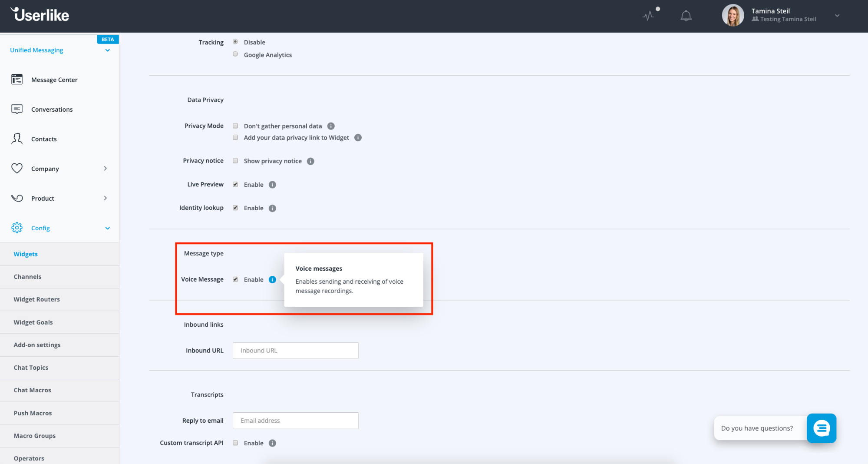The image size is (868, 464).
Task: Collapse the Config section chevron
Action: click(108, 228)
